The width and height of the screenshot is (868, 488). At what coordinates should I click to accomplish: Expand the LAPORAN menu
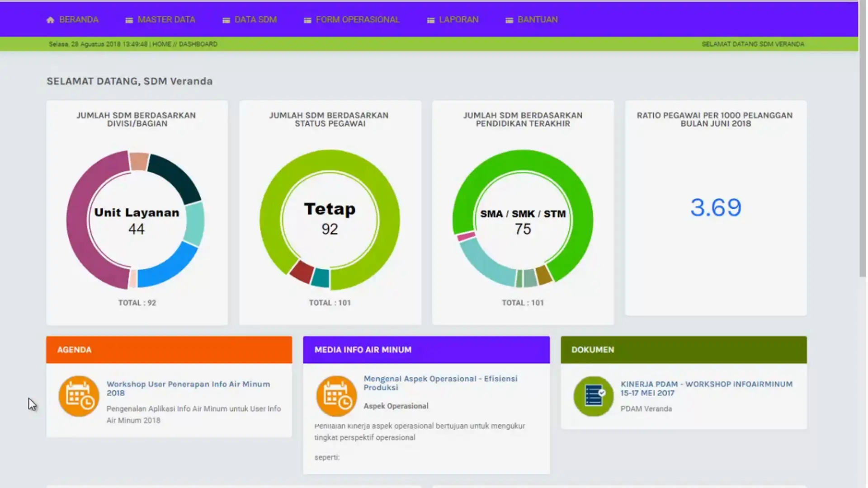pyautogui.click(x=458, y=20)
